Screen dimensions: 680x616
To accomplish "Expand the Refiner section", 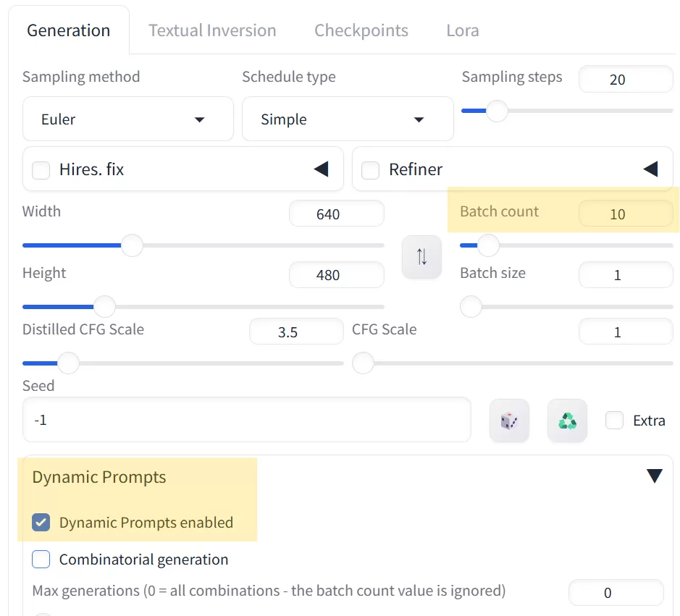I will (x=650, y=169).
